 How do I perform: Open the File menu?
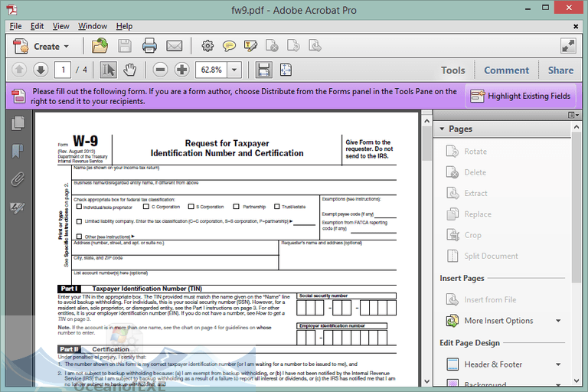coord(15,26)
